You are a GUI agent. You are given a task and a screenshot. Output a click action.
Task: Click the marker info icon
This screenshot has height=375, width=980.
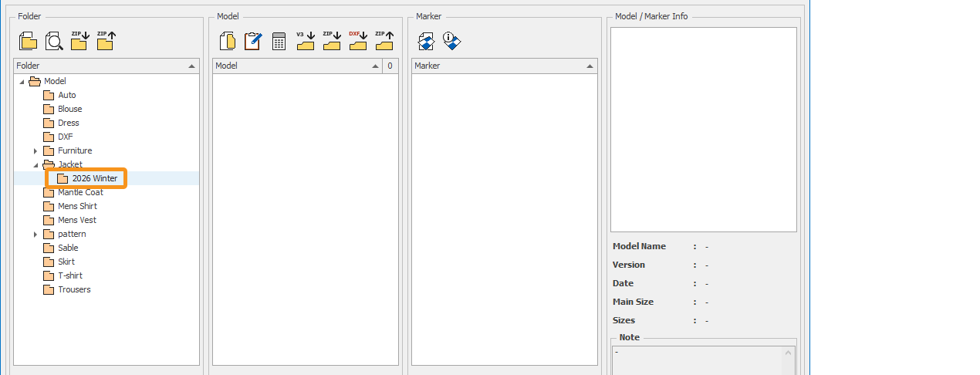452,42
